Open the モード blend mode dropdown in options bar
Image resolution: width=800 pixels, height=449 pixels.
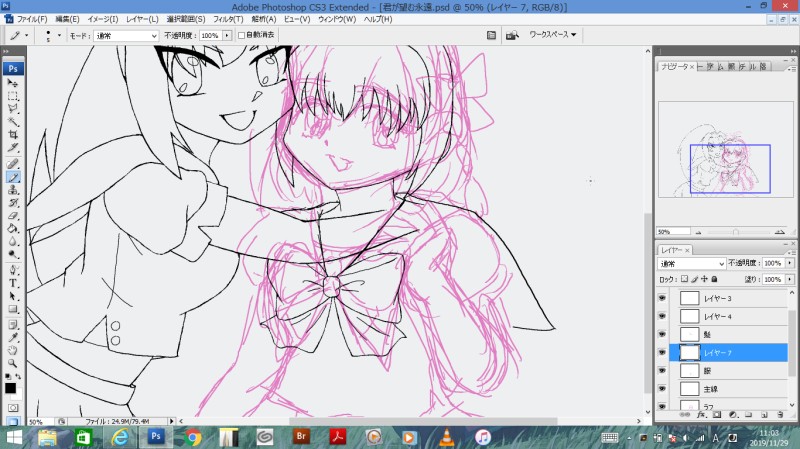click(x=126, y=36)
